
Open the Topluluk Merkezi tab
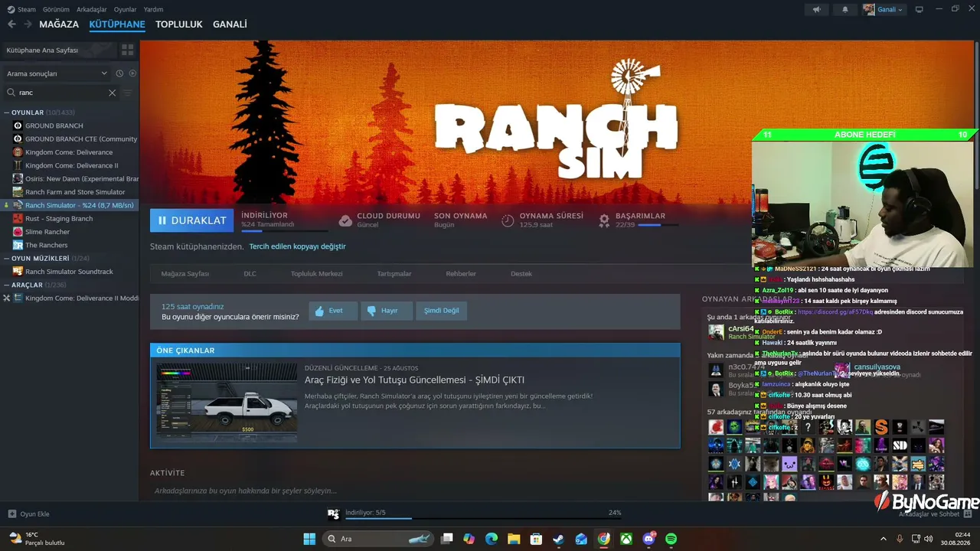(316, 273)
